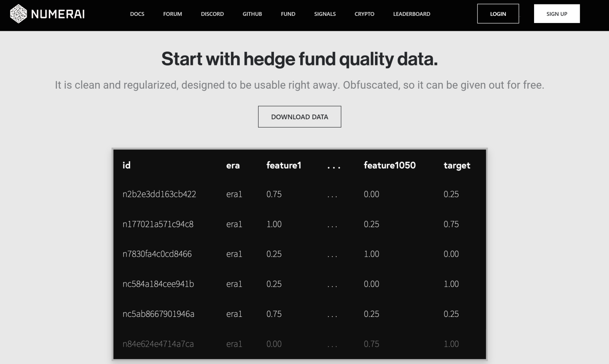View the LEADERBOARD
The width and height of the screenshot is (609, 364).
pos(412,14)
